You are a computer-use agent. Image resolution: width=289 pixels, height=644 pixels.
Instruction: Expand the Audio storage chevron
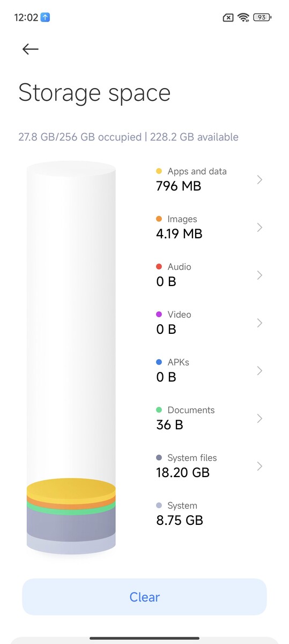pos(260,275)
